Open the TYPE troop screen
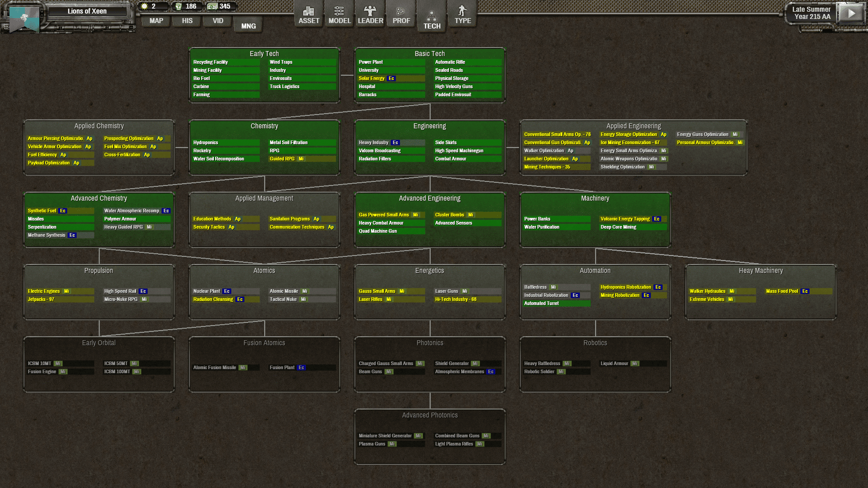 462,15
